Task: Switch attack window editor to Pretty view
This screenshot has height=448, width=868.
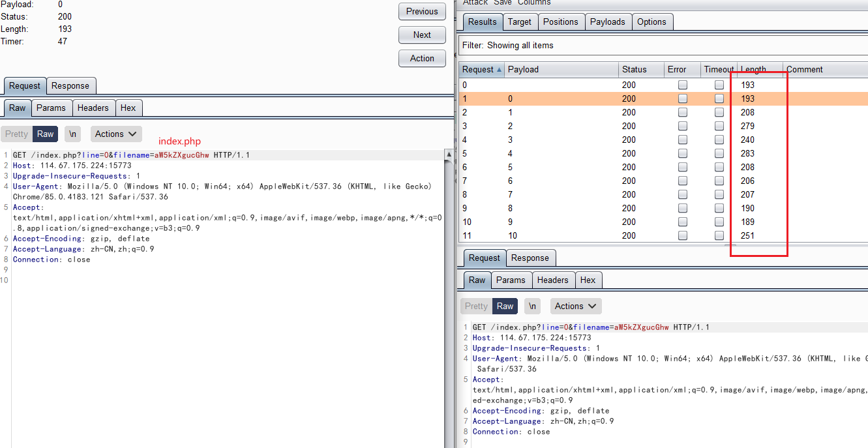Action: [x=476, y=306]
